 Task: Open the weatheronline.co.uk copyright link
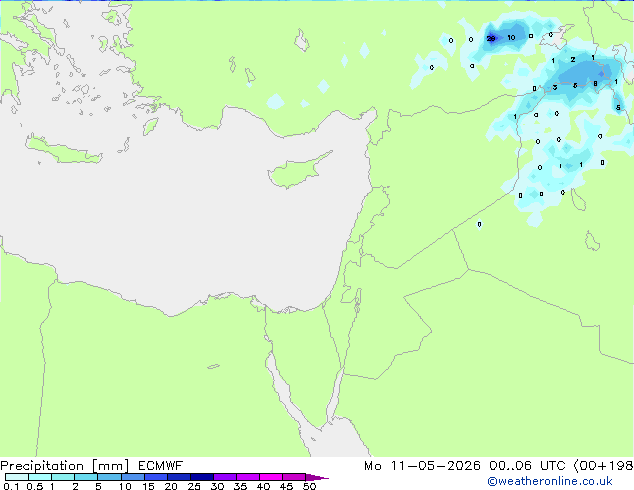(549, 481)
